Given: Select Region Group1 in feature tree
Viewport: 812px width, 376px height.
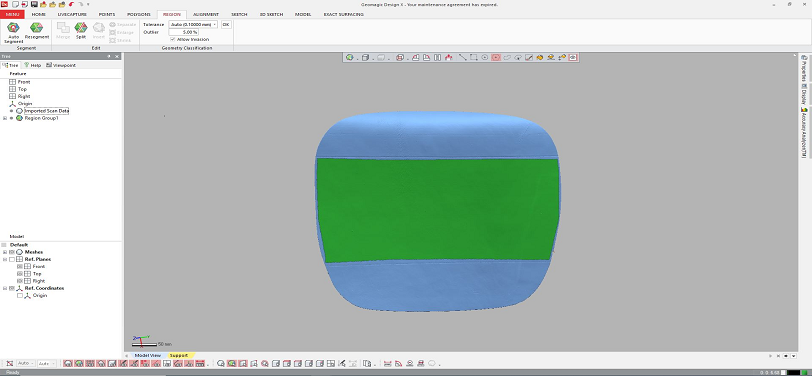Looking at the screenshot, I should 41,118.
